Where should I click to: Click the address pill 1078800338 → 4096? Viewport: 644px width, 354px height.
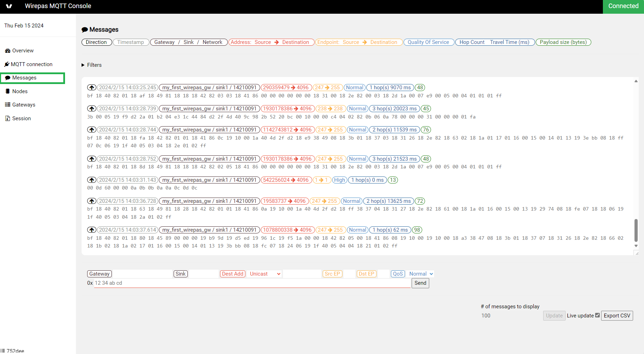pos(287,230)
